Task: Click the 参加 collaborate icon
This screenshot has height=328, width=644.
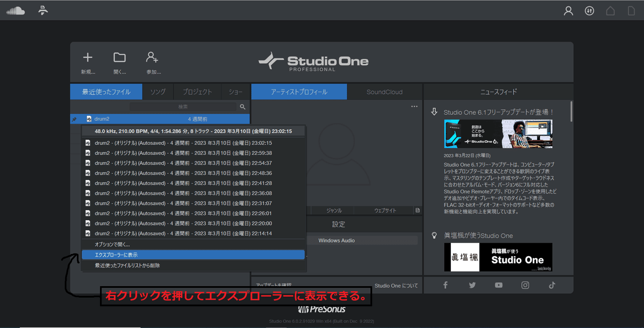Action: click(x=152, y=56)
